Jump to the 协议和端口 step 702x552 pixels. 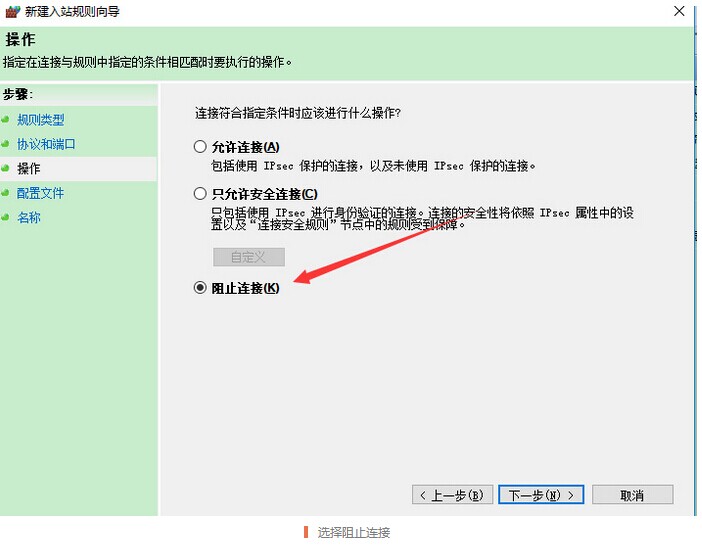click(46, 144)
